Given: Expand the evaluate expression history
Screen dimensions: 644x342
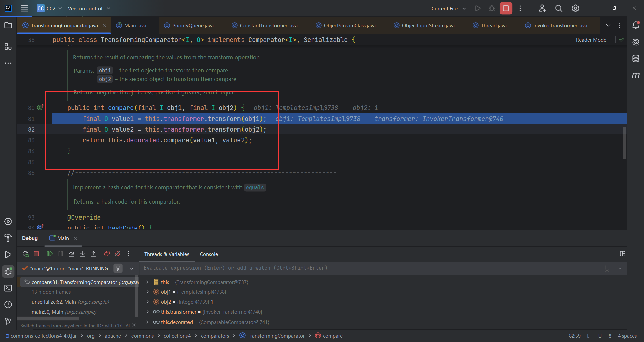Looking at the screenshot, I should pyautogui.click(x=620, y=268).
